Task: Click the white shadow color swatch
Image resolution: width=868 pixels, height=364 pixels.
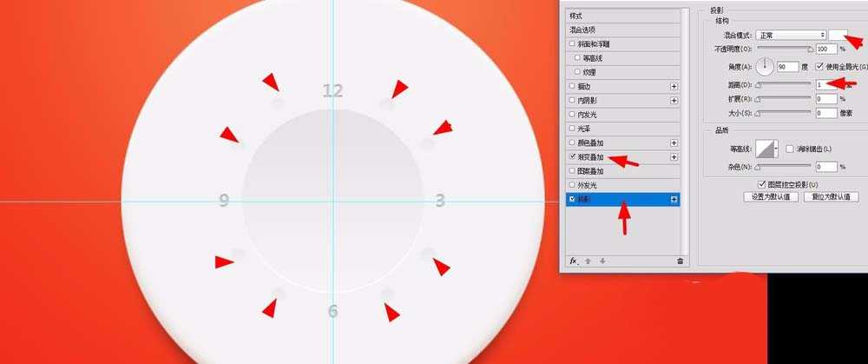Action: (x=838, y=35)
